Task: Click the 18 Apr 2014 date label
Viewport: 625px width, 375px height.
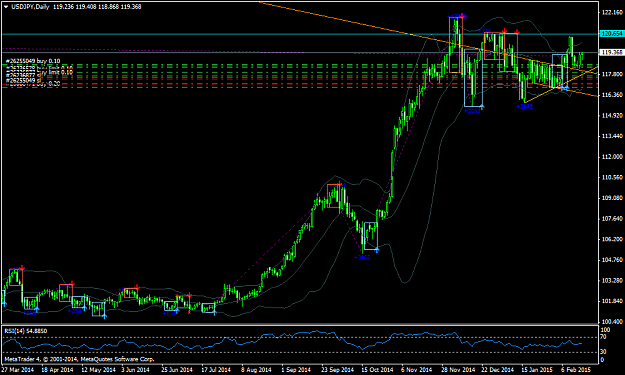Action: (x=57, y=369)
